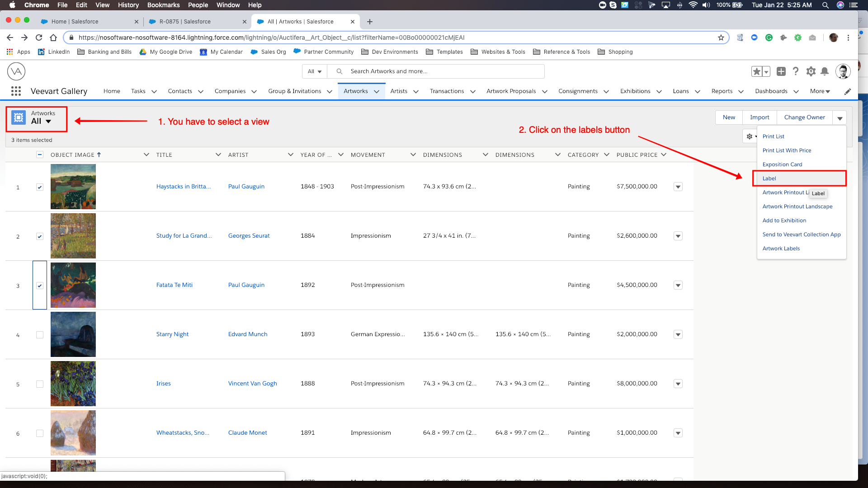Open the App Launcher grid icon
The width and height of the screenshot is (868, 488).
(16, 91)
